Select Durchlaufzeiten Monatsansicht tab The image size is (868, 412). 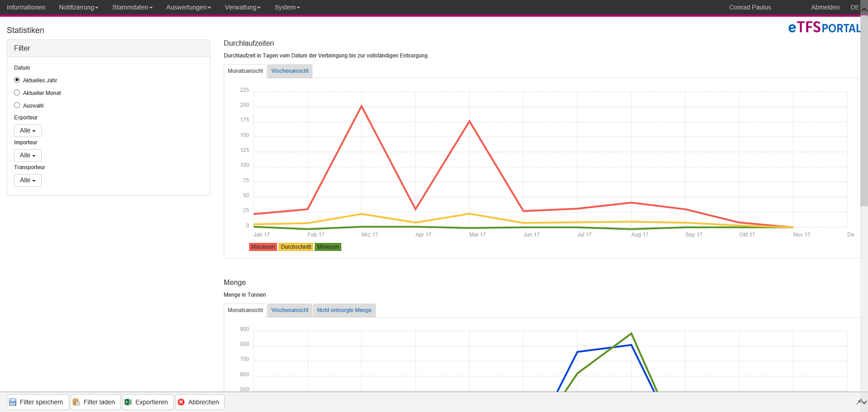(245, 71)
